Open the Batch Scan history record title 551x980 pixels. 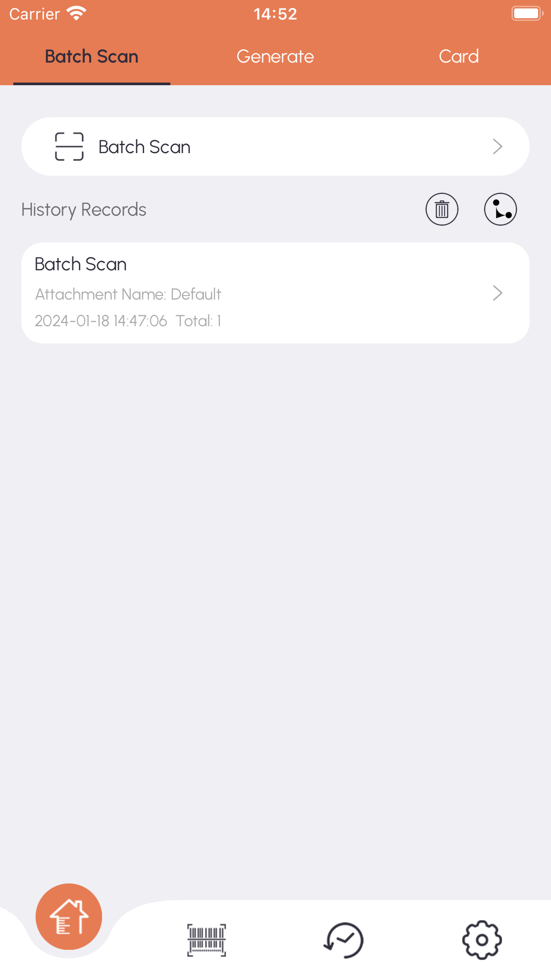click(x=81, y=264)
